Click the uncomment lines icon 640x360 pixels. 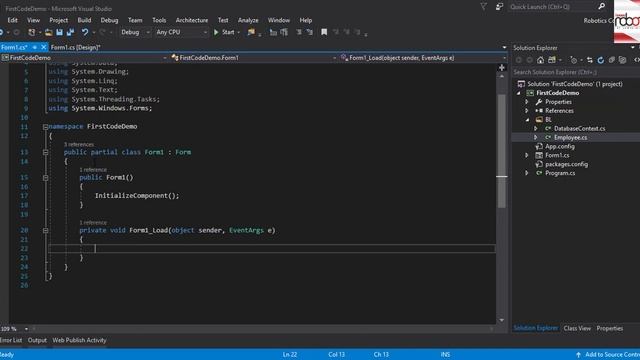coord(309,32)
